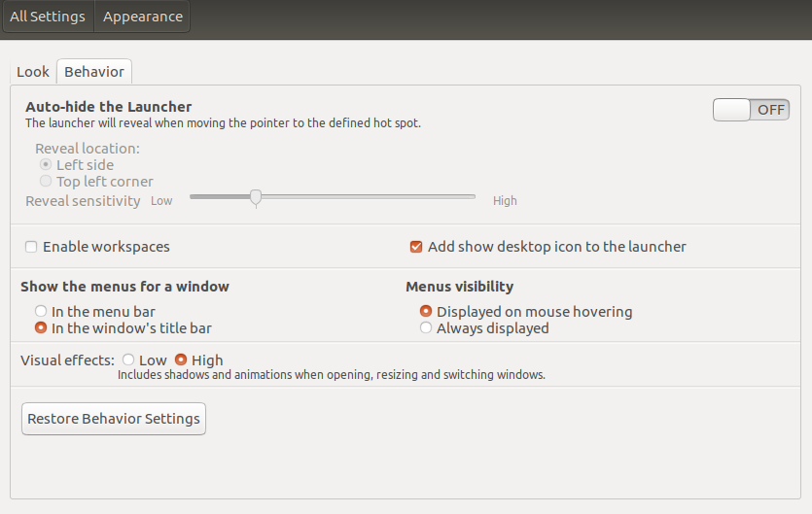
Task: Click the Appearance header button
Action: [143, 17]
